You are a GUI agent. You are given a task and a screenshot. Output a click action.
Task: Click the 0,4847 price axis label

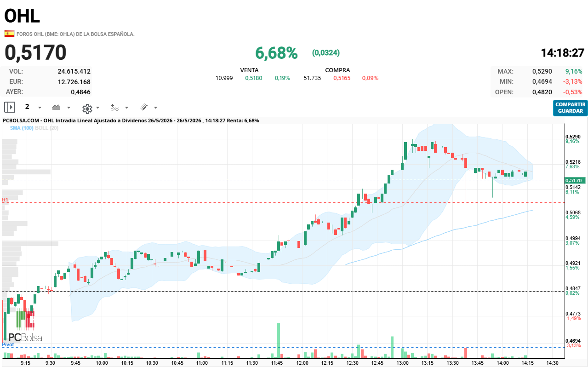(x=572, y=288)
